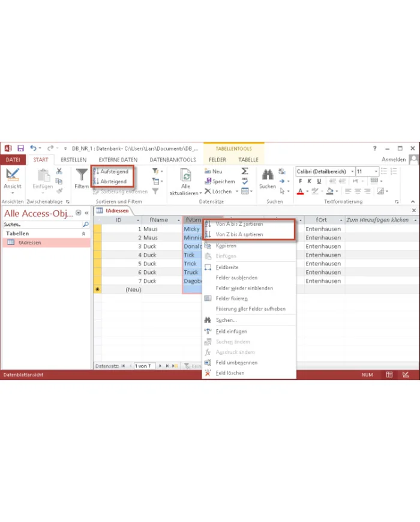Switch to design view via status bar icon
The image size is (420, 522).
click(406, 374)
